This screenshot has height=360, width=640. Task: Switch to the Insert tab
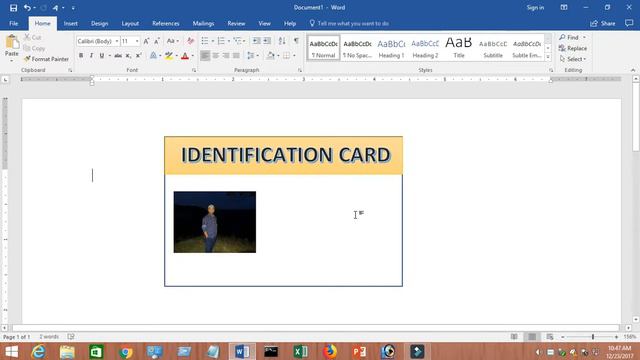coord(71,24)
